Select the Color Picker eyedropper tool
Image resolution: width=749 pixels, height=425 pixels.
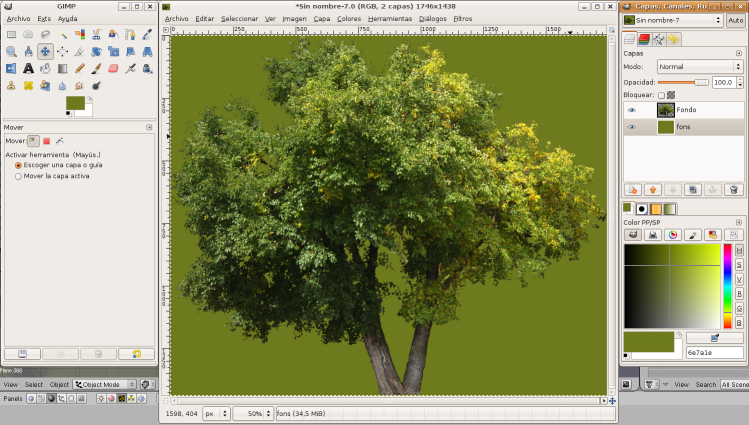[147, 34]
